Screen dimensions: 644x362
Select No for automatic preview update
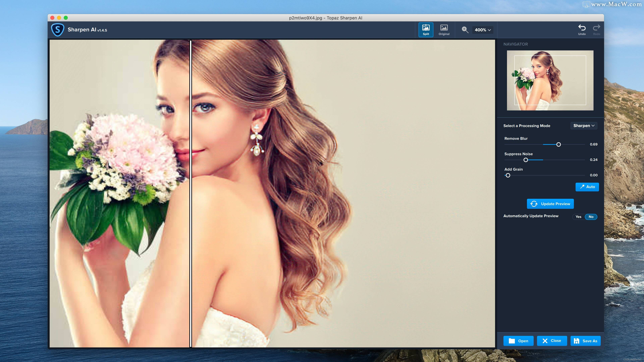[591, 217]
